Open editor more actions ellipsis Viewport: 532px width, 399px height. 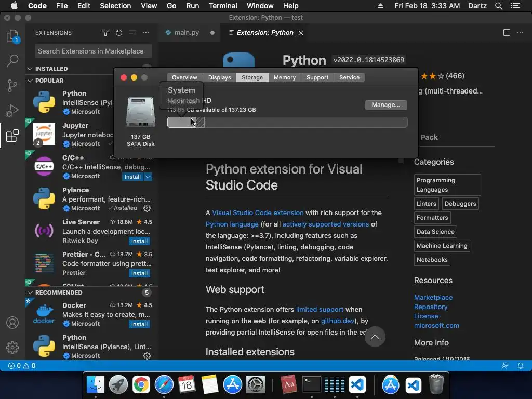[520, 33]
